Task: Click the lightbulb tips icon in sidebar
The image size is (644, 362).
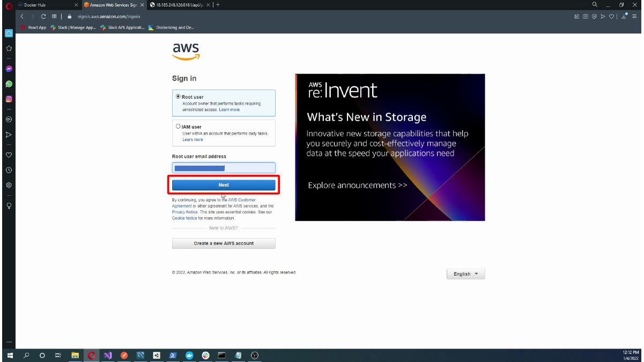Action: click(9, 205)
